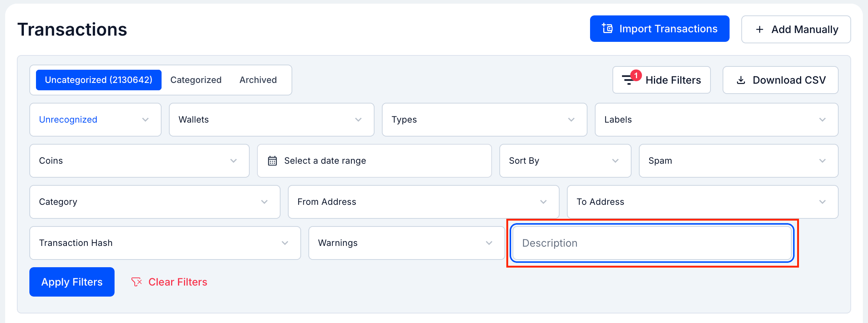Expand the Spam filter dropdown
Viewport: 868px width, 323px height.
pos(738,161)
